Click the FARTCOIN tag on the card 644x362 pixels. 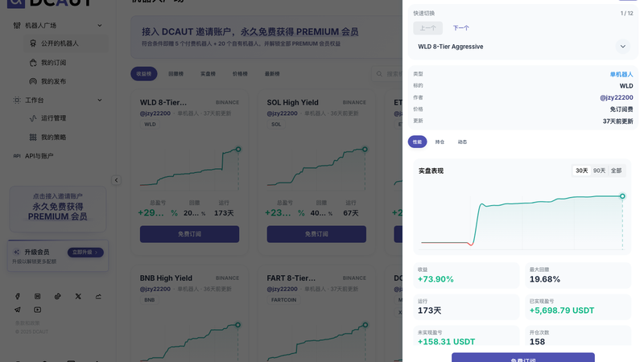tap(284, 300)
